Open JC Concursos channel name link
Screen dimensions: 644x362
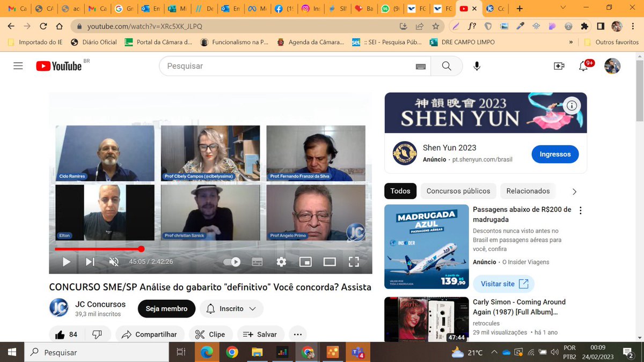(100, 304)
